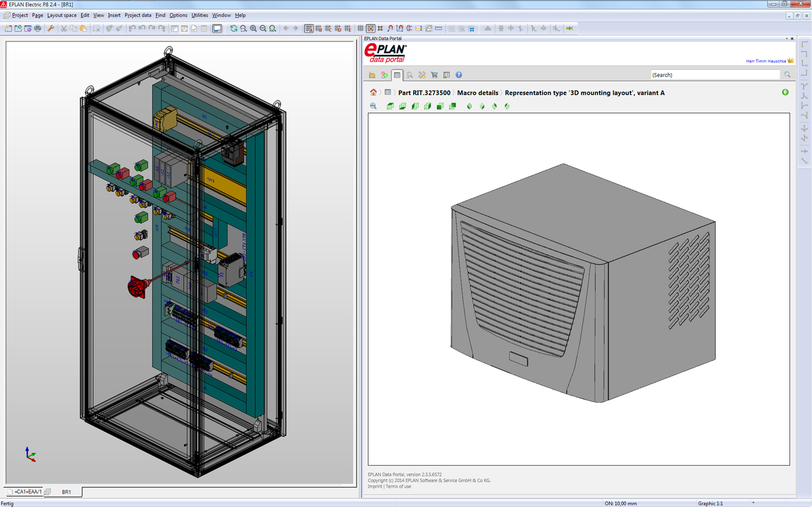Image resolution: width=812 pixels, height=507 pixels.
Task: Click the green refresh view icon
Action: point(234,28)
